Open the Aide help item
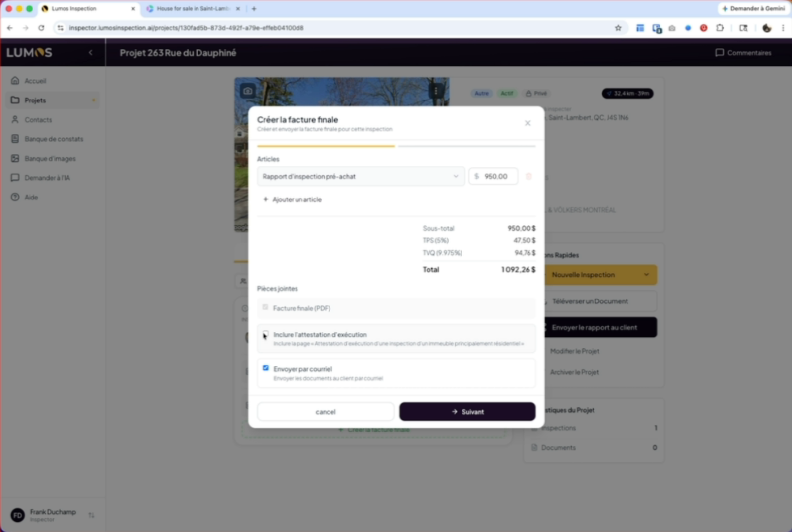792x532 pixels. tap(31, 197)
